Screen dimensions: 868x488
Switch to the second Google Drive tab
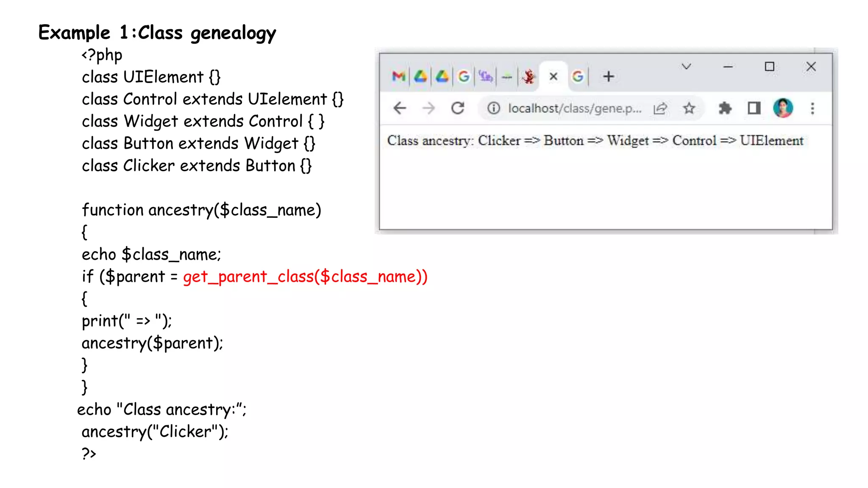[x=442, y=77]
